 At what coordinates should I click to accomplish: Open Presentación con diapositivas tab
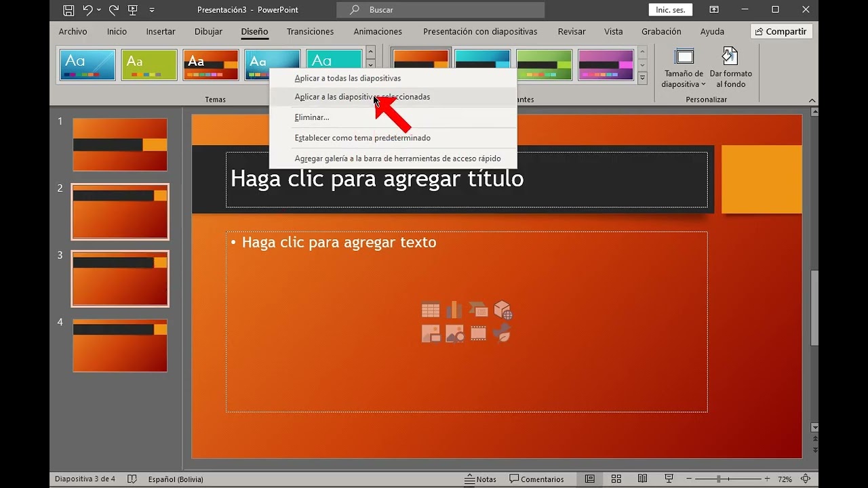(480, 32)
